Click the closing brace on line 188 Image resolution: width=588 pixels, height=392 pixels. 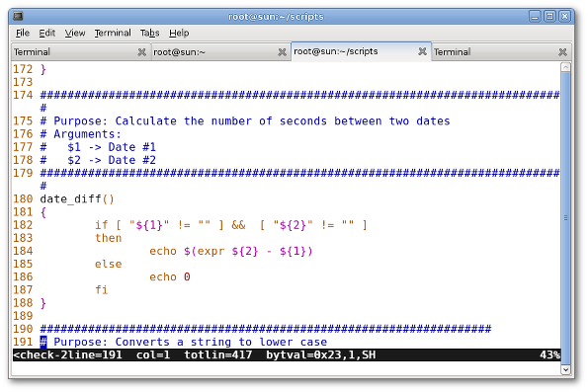43,303
